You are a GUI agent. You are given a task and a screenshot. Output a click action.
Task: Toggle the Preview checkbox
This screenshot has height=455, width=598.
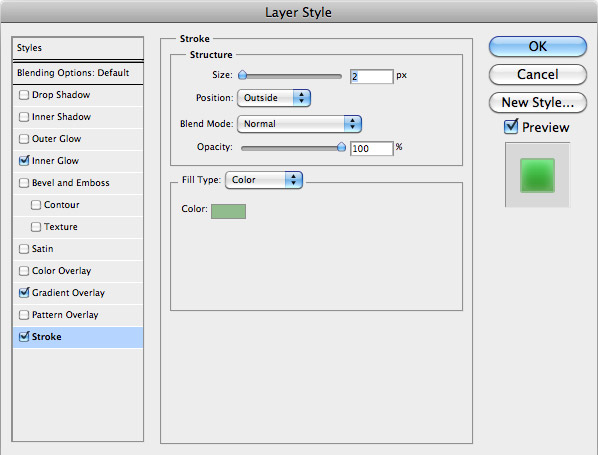pos(511,126)
